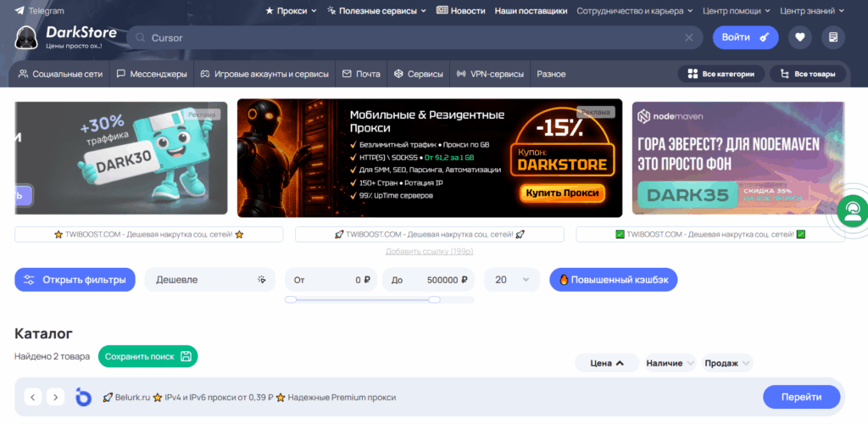Open the orders list icon button
This screenshot has height=424, width=868.
833,37
